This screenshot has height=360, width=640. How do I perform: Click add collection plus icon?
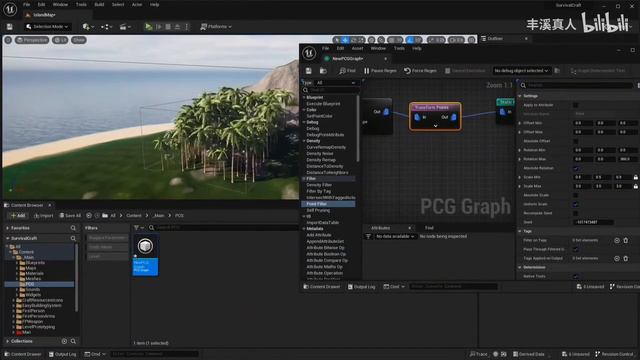click(64, 341)
